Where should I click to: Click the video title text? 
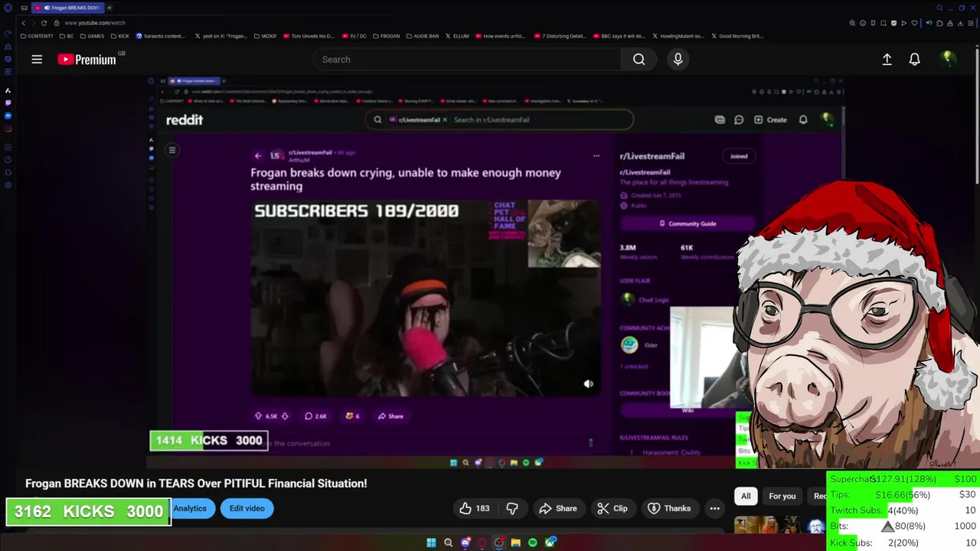(x=196, y=484)
